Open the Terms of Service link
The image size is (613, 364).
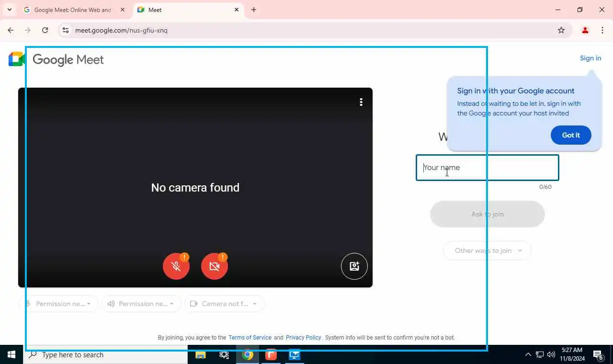(x=250, y=338)
